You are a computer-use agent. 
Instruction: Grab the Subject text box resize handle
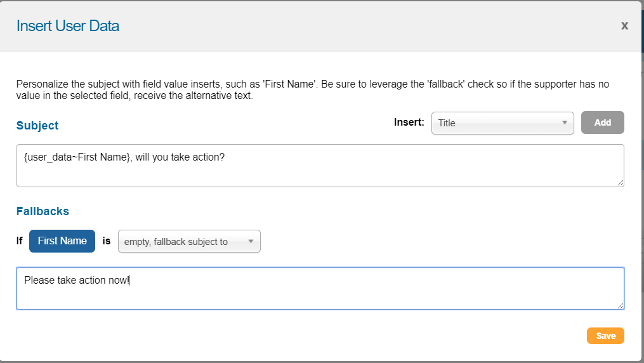[620, 183]
